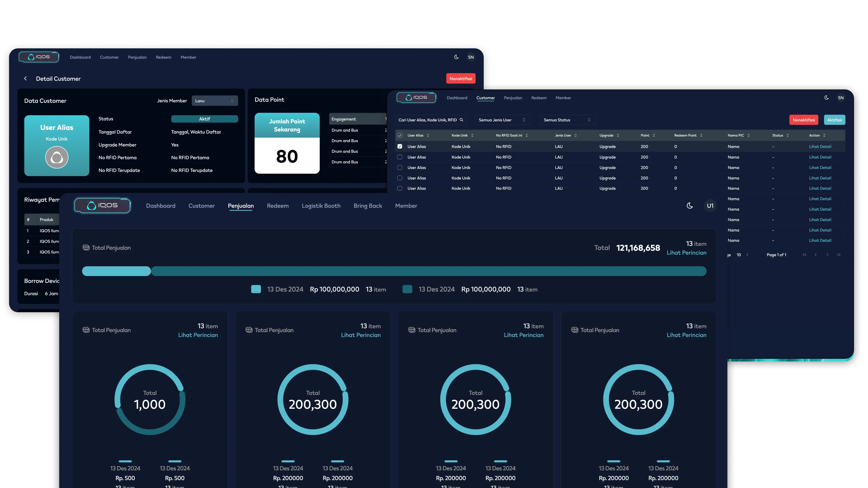Screen dimensions: 868x488
Task: Open the U1 user avatar menu
Action: pyautogui.click(x=710, y=205)
